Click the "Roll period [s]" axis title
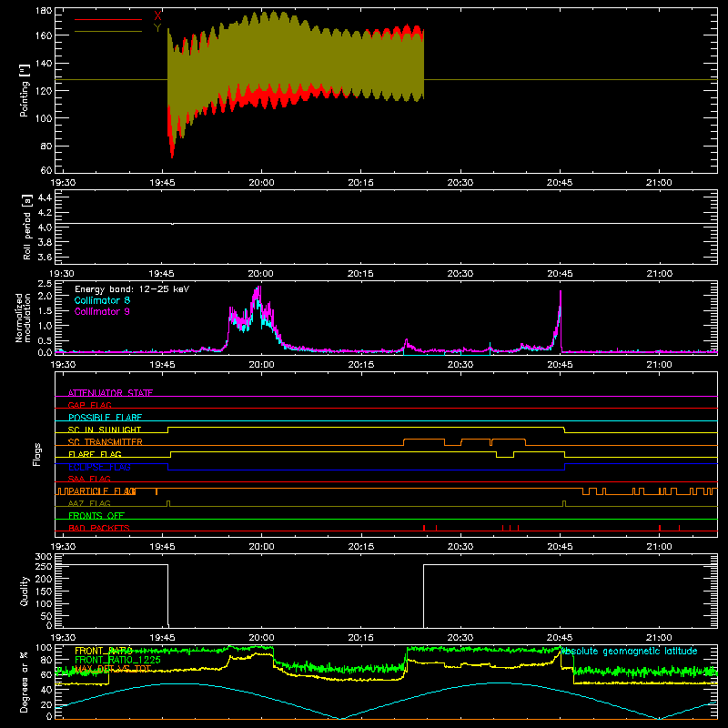728x728 pixels. [27, 227]
